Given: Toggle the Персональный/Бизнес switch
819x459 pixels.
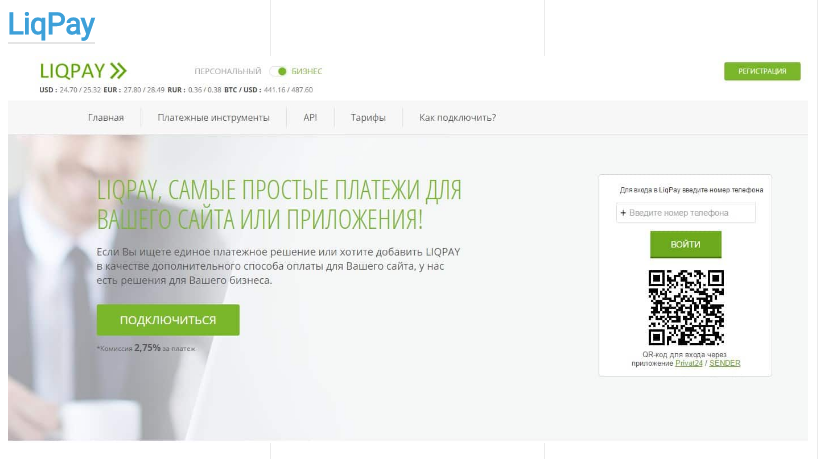Looking at the screenshot, I should (x=278, y=71).
